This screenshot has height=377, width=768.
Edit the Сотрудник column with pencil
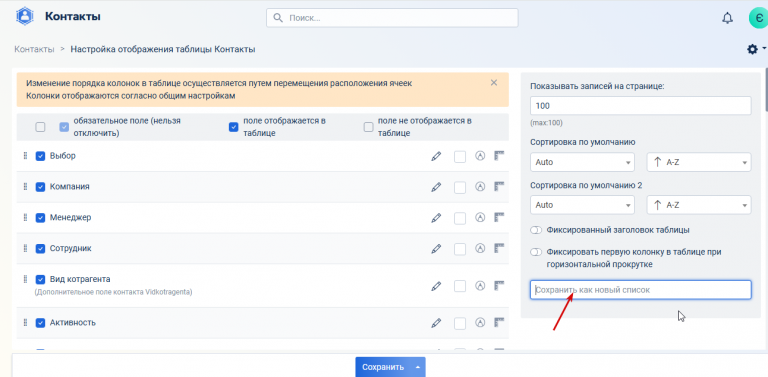436,249
